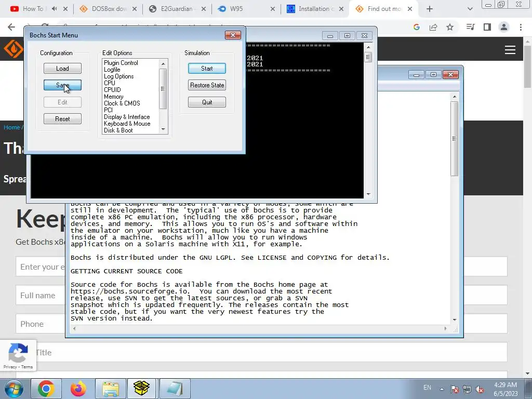
Task: Reset the Bochs configuration
Action: pos(62,119)
